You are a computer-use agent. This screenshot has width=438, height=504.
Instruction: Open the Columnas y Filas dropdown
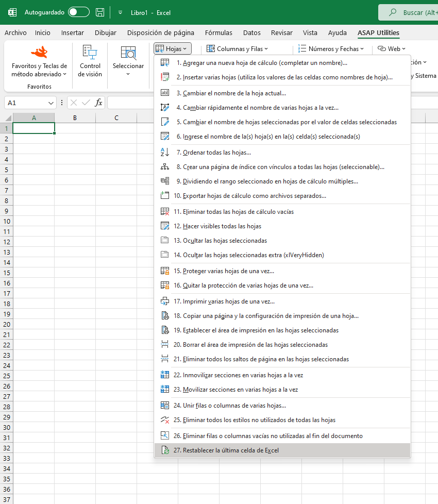[x=237, y=48]
